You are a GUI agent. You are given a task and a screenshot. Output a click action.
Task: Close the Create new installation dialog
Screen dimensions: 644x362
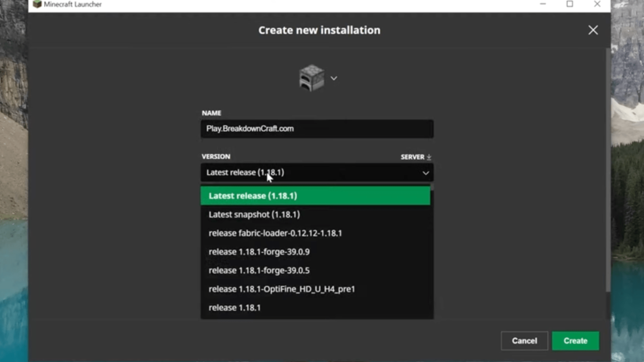click(x=593, y=30)
